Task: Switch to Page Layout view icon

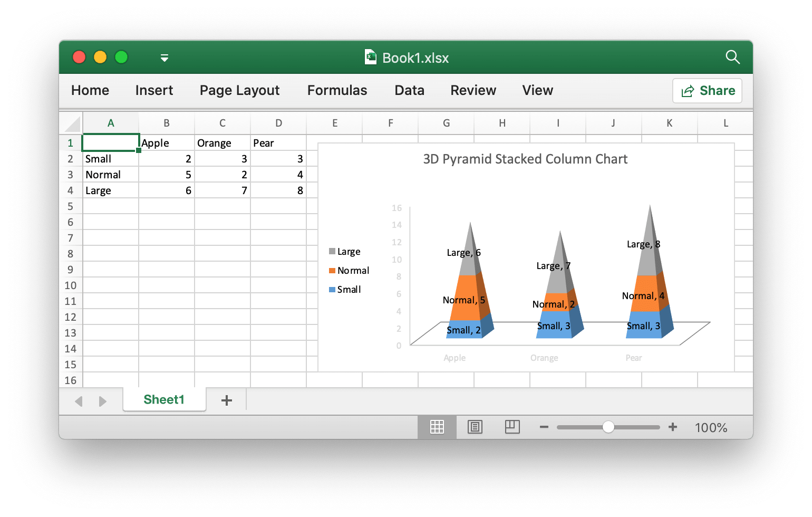Action: (x=475, y=427)
